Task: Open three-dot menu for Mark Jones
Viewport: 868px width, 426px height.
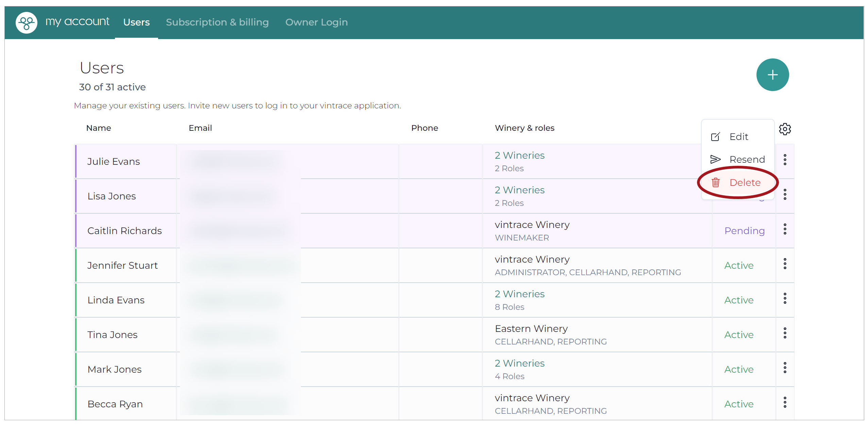Action: 785,368
